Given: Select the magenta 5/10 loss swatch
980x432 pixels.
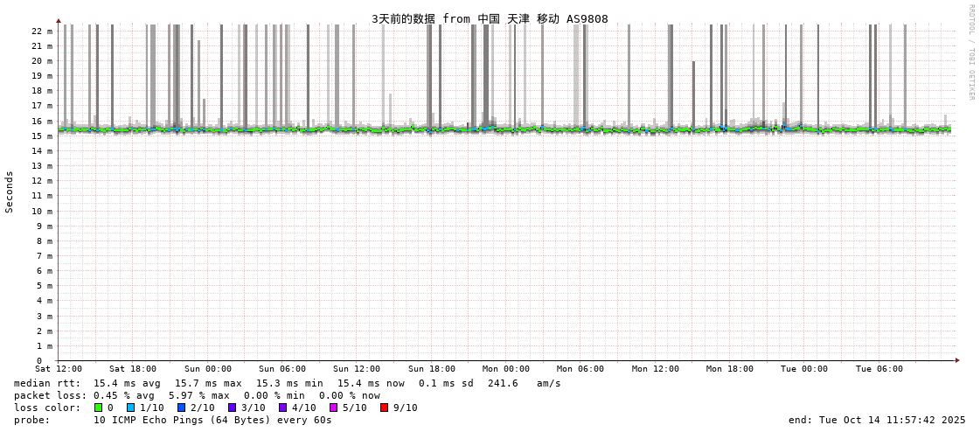Looking at the screenshot, I should 333,408.
